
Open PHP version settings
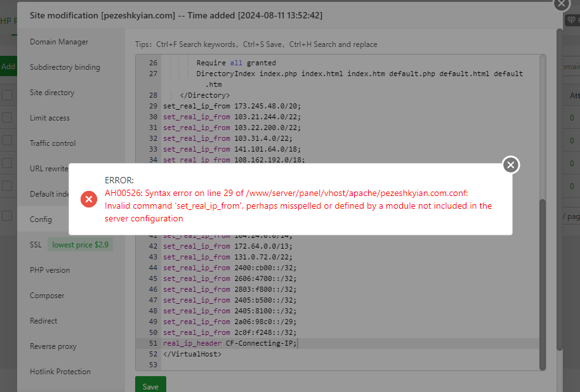[x=50, y=270]
